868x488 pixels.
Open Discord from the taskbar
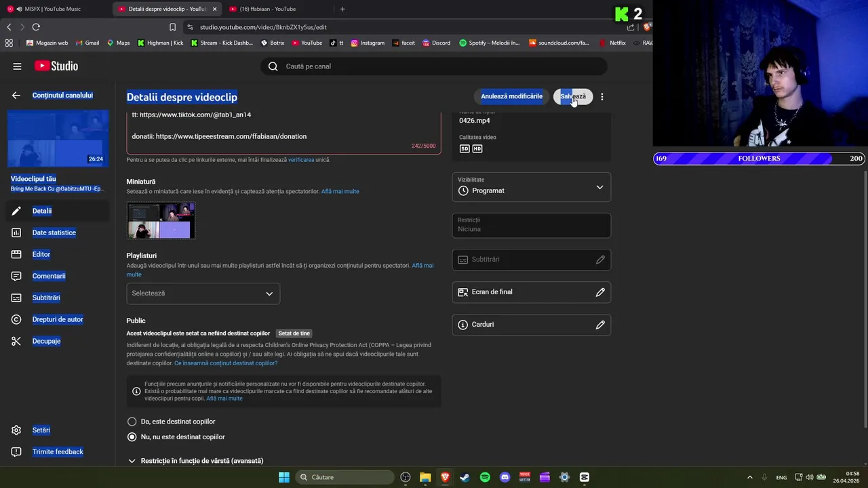coord(505,477)
